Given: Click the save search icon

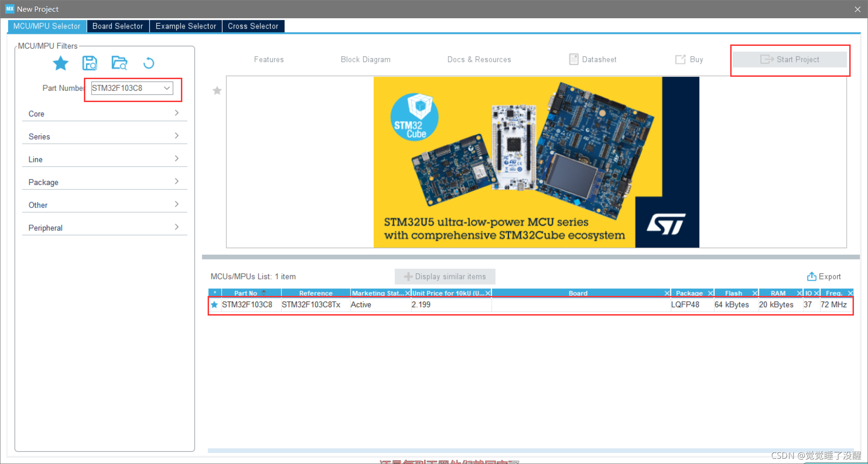Looking at the screenshot, I should (90, 63).
